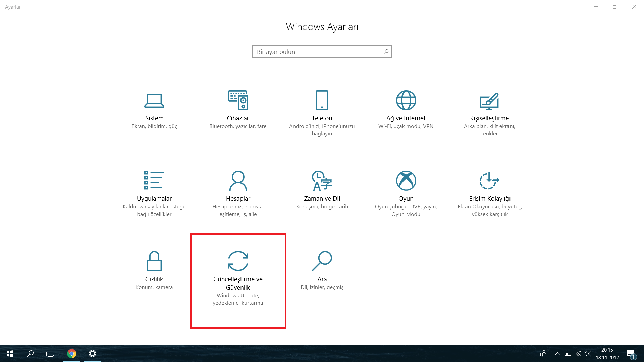
Task: Open Erişim Kolaylığı accessibility icon
Action: [489, 181]
